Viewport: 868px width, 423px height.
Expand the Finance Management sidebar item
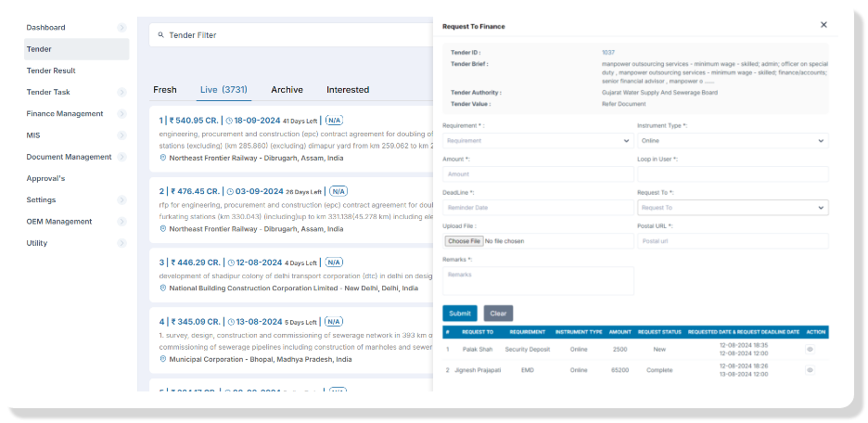pyautogui.click(x=121, y=114)
